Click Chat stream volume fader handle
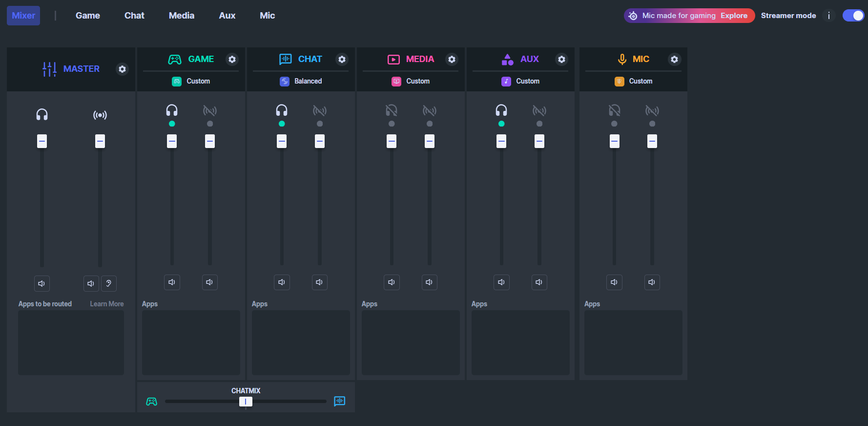 320,141
